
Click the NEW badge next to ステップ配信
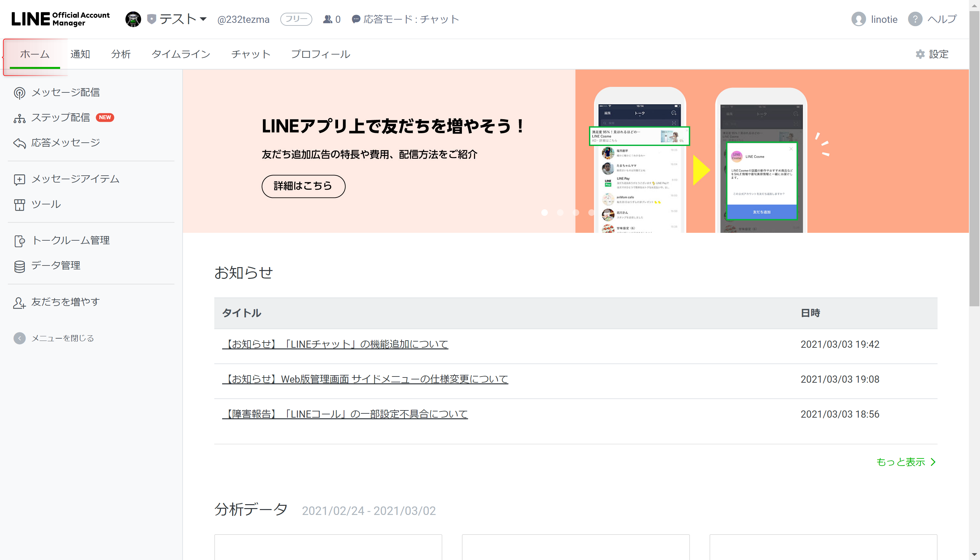point(105,117)
